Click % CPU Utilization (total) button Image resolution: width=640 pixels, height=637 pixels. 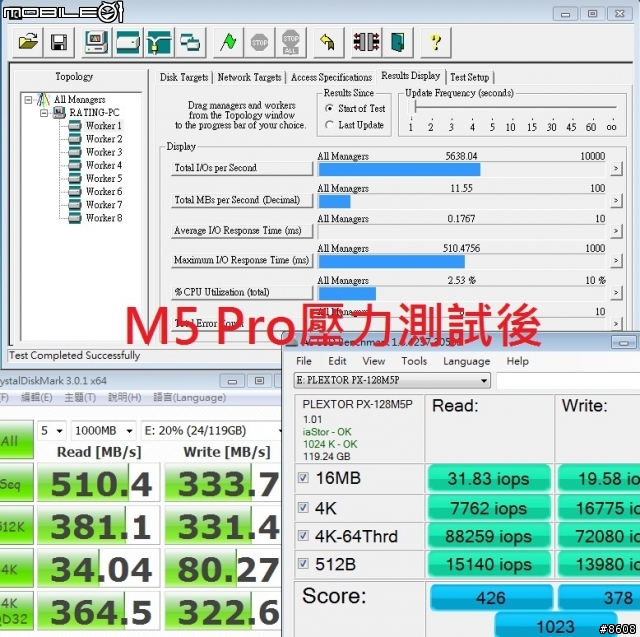[242, 292]
